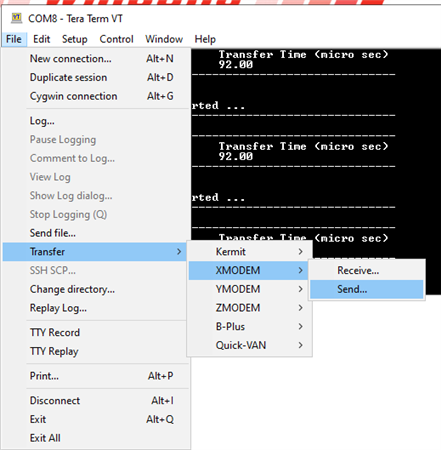The height and width of the screenshot is (450, 441).
Task: Click Stop Logging (Q) entry
Action: tap(96, 214)
